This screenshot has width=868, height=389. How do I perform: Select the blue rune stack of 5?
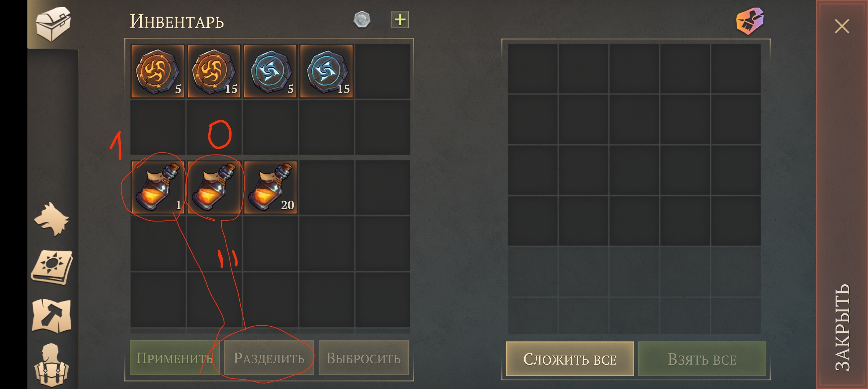pyautogui.click(x=270, y=71)
